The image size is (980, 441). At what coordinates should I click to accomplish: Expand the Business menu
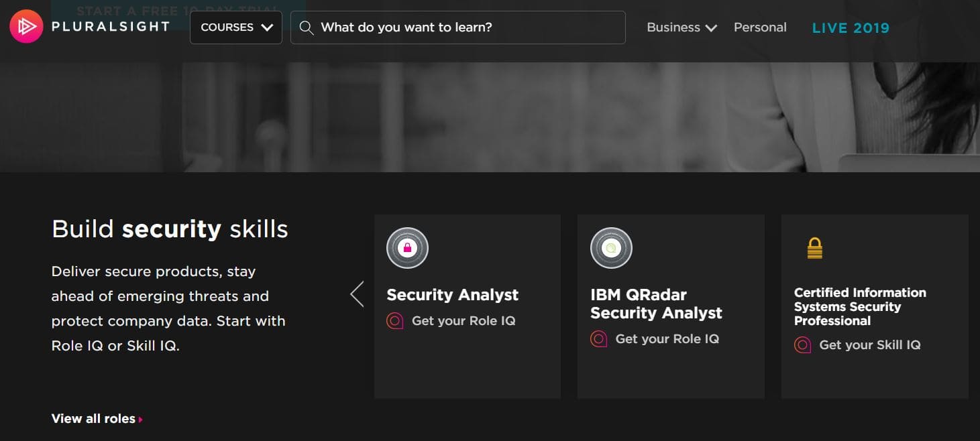[x=682, y=27]
